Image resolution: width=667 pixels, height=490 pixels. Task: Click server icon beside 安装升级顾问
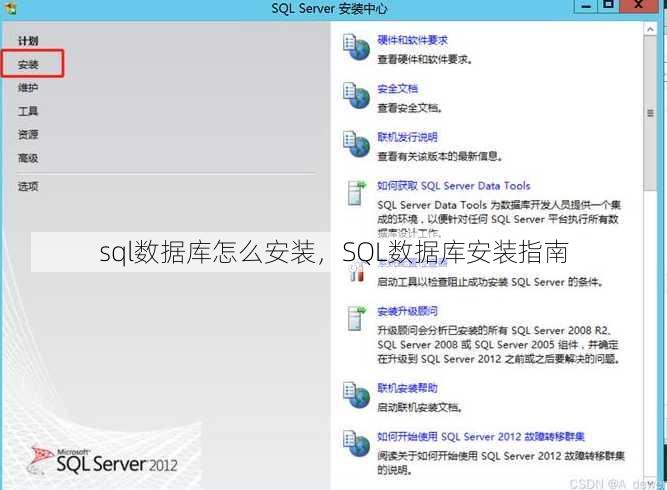pos(356,318)
